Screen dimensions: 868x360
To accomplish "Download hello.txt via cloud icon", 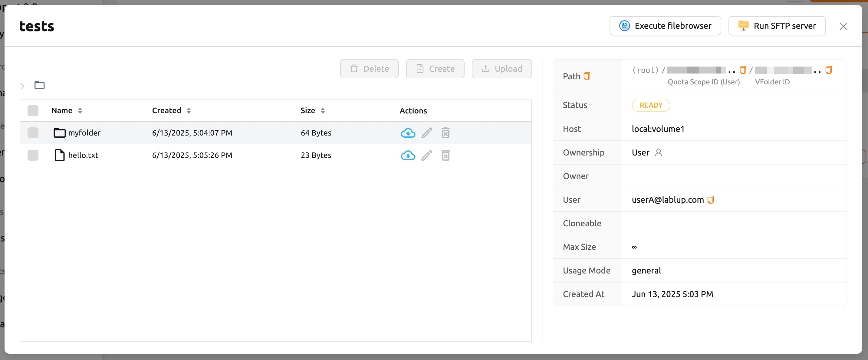I will pos(408,155).
